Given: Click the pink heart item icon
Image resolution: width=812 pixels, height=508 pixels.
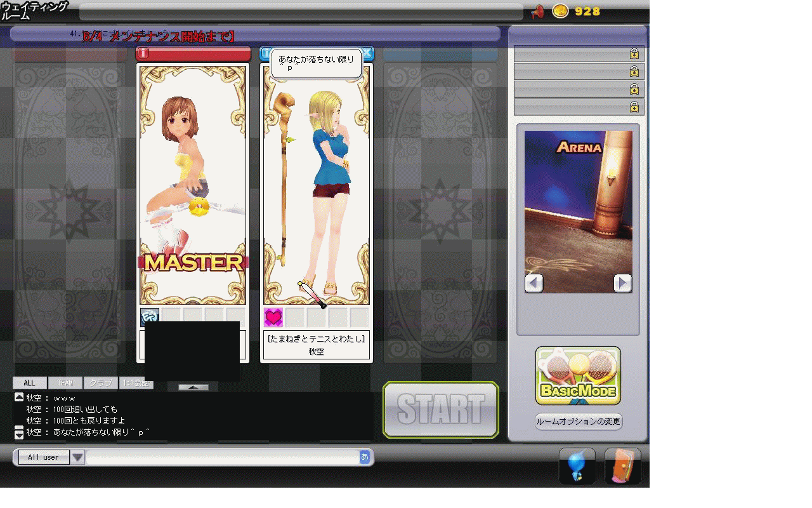Looking at the screenshot, I should point(273,317).
